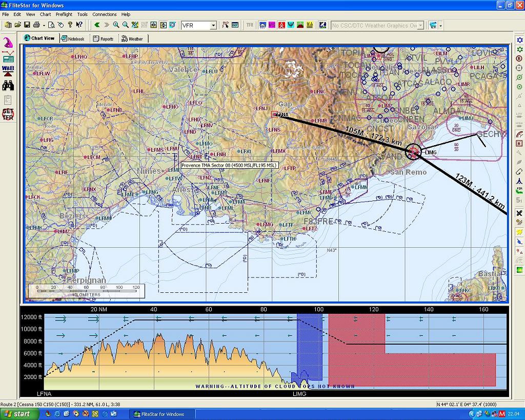Click the LIMG label in the profile view
This screenshot has height=420, width=525.
pyautogui.click(x=299, y=394)
